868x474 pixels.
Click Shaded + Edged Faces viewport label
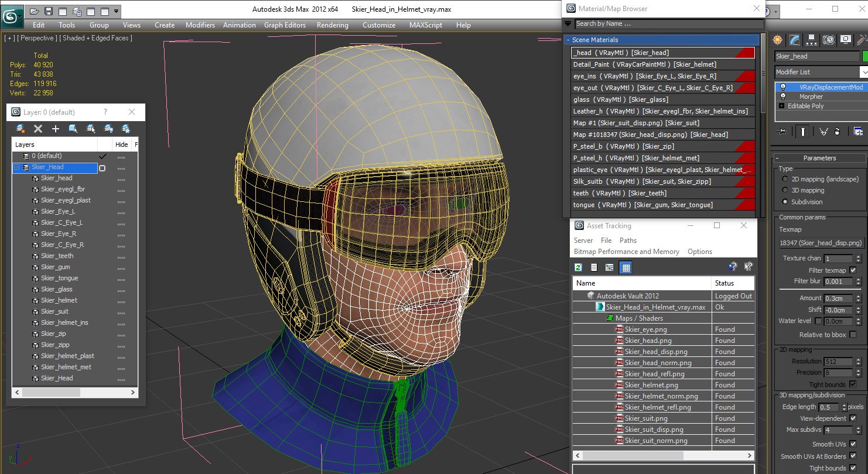point(96,38)
